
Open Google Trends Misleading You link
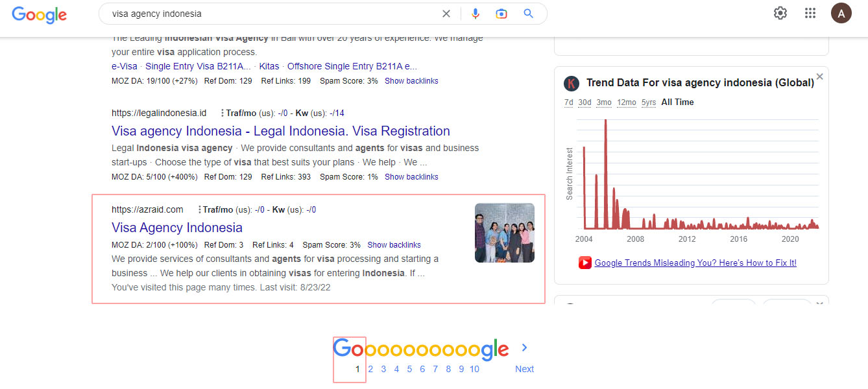point(695,263)
